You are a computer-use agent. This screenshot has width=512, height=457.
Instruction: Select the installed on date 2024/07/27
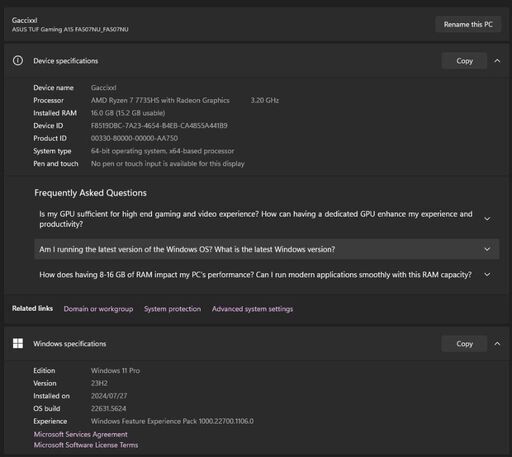coord(109,396)
